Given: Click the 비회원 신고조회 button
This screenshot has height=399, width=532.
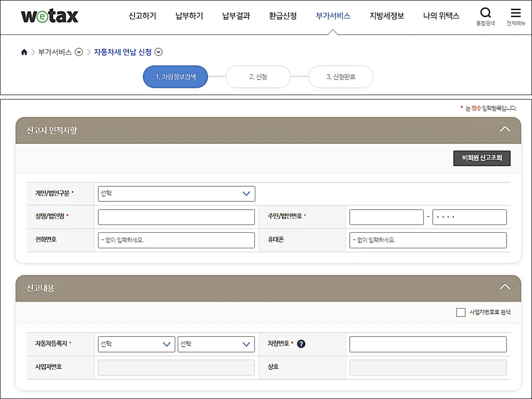Looking at the screenshot, I should tap(481, 158).
